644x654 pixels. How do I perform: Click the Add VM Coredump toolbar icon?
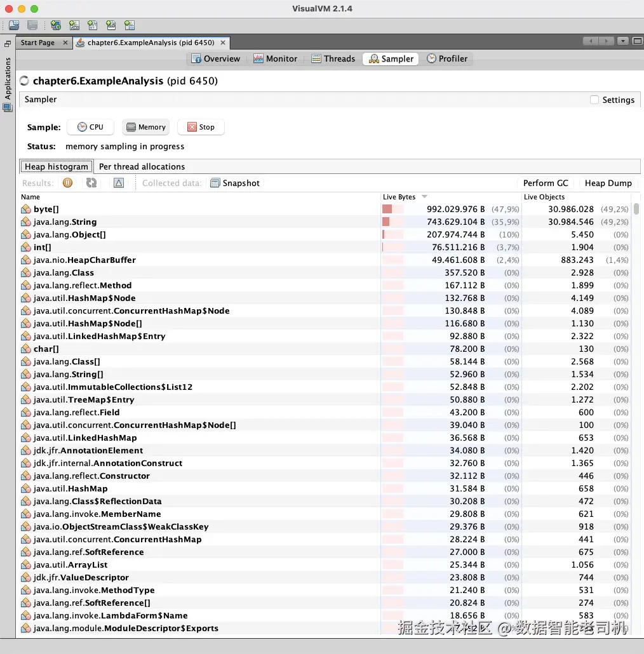tap(93, 25)
